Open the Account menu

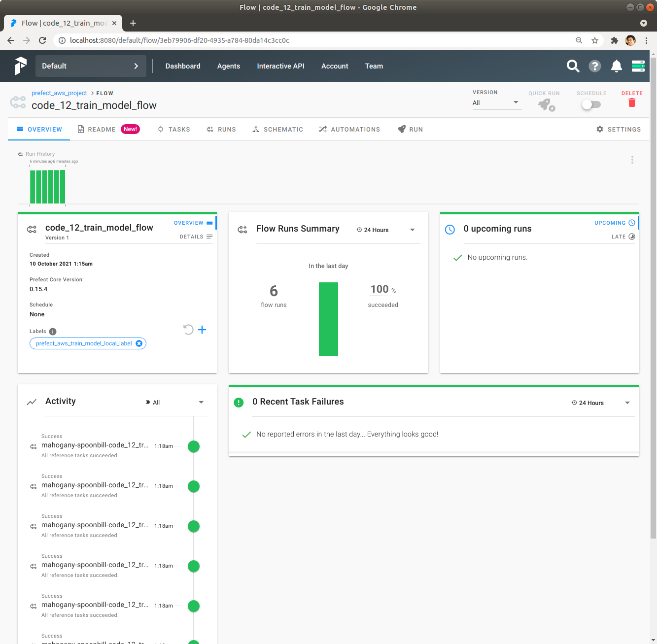(x=335, y=66)
